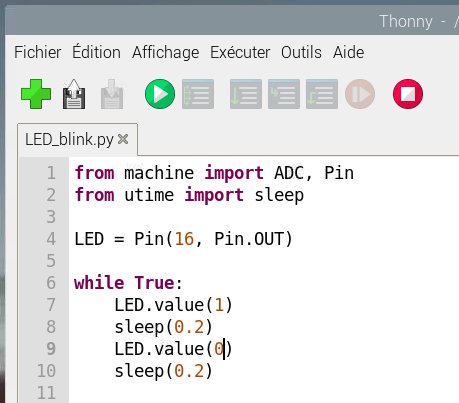Close the LED_blink.py tab
Viewport: 459px width, 403px height.
(123, 139)
